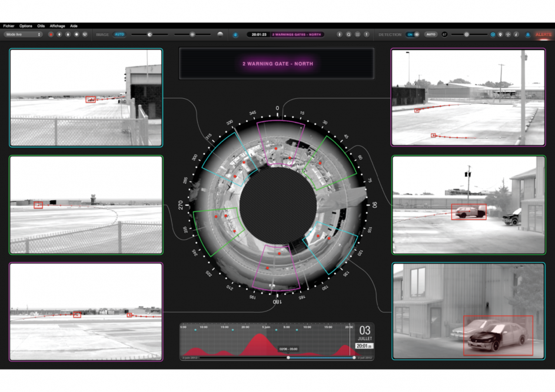
Task: Click the red record button
Action: pos(51,35)
